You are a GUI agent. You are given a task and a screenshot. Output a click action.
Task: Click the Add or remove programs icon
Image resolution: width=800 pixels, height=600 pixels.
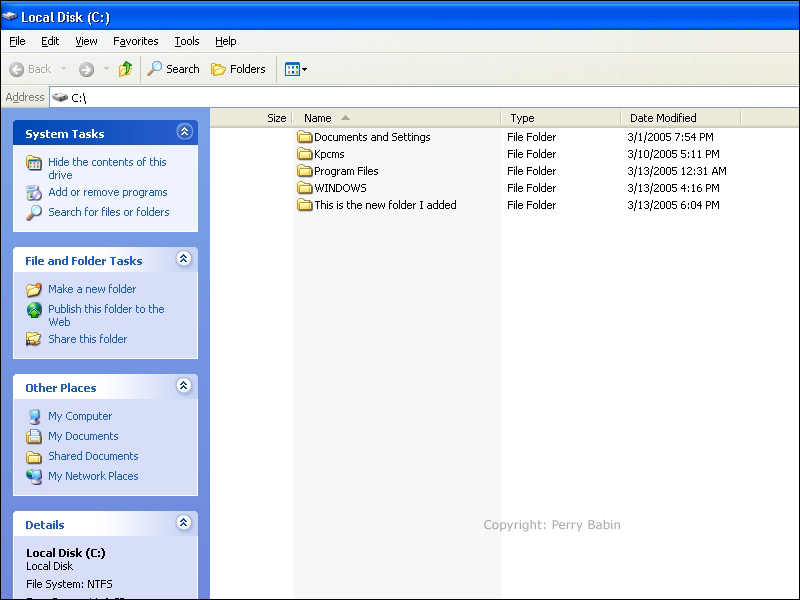coord(34,192)
